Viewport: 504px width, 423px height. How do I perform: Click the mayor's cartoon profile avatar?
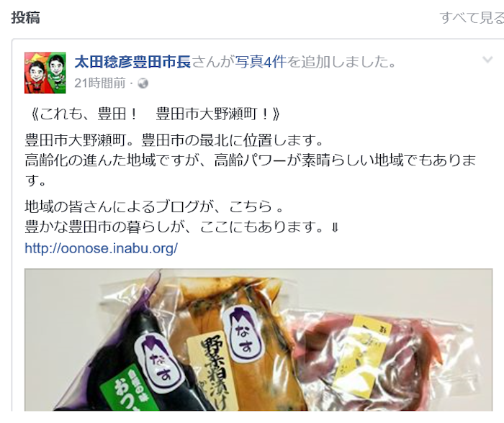pos(45,73)
